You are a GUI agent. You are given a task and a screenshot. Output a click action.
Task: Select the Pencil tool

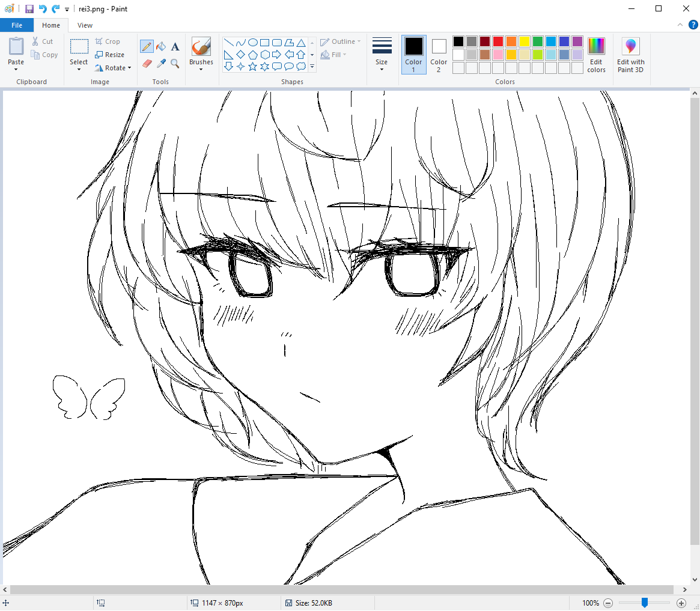(x=147, y=46)
